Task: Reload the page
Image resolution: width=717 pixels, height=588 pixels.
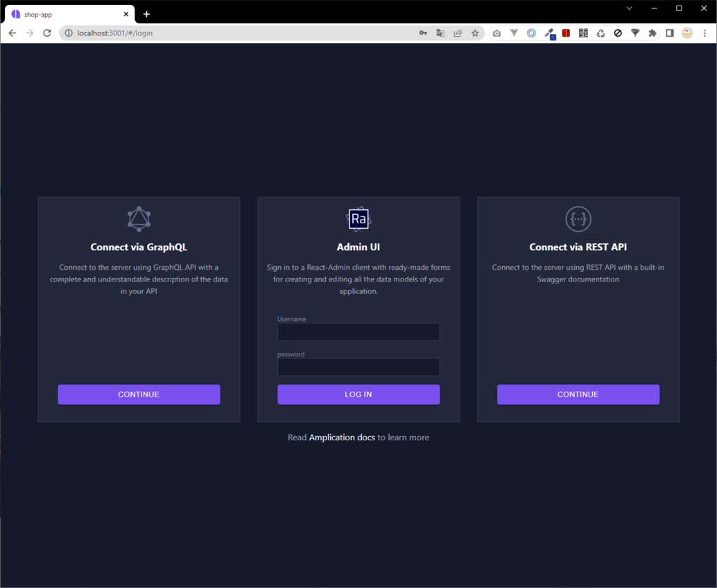Action: tap(47, 33)
